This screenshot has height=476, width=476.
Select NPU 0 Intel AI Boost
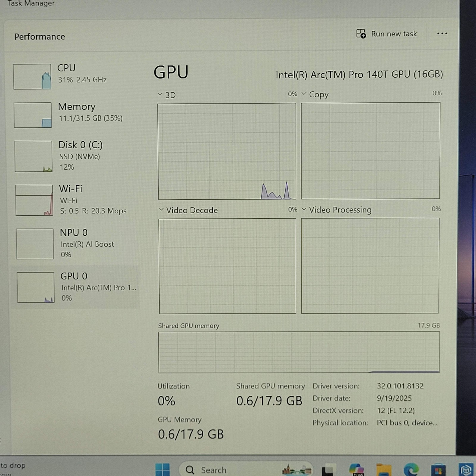tap(75, 244)
